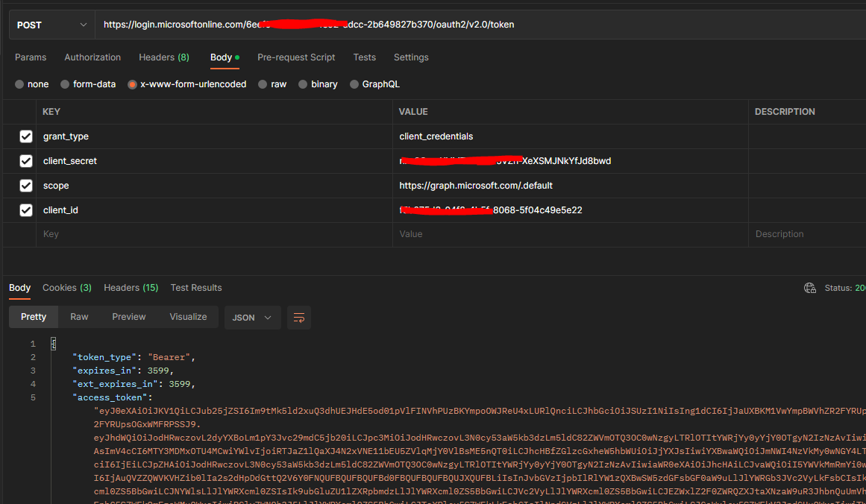Viewport: 866px width, 504px height.
Task: Click the empty Key placeholder field
Action: pos(214,234)
